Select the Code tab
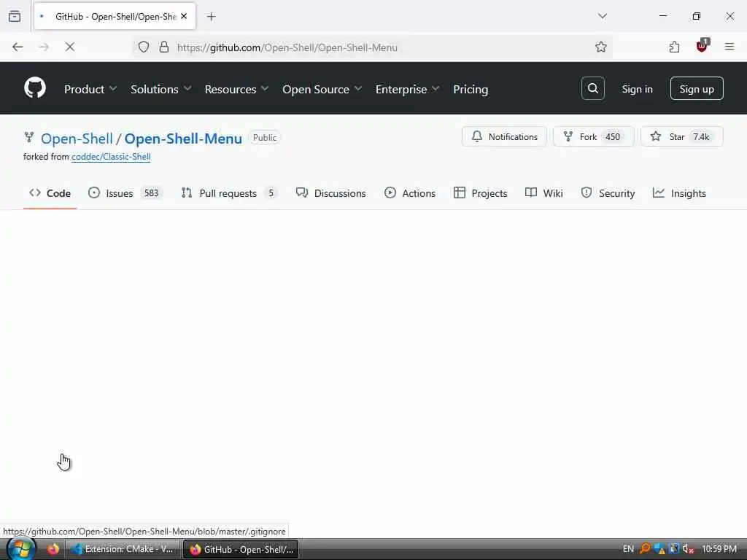 50,193
